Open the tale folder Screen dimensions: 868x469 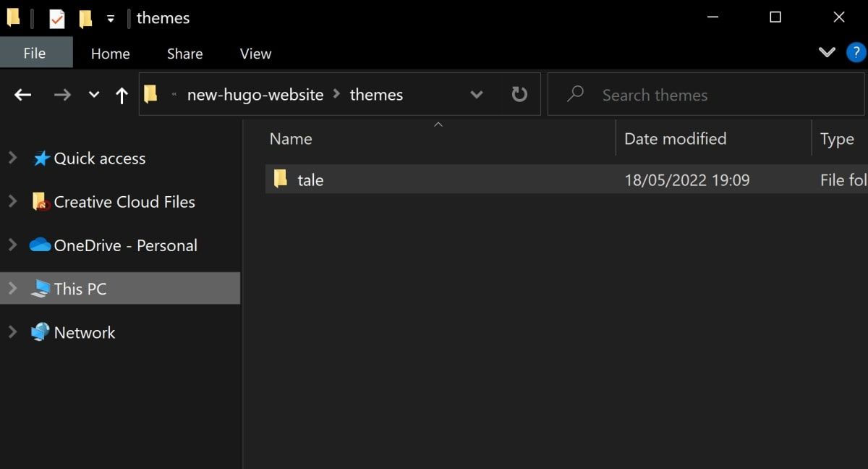311,179
